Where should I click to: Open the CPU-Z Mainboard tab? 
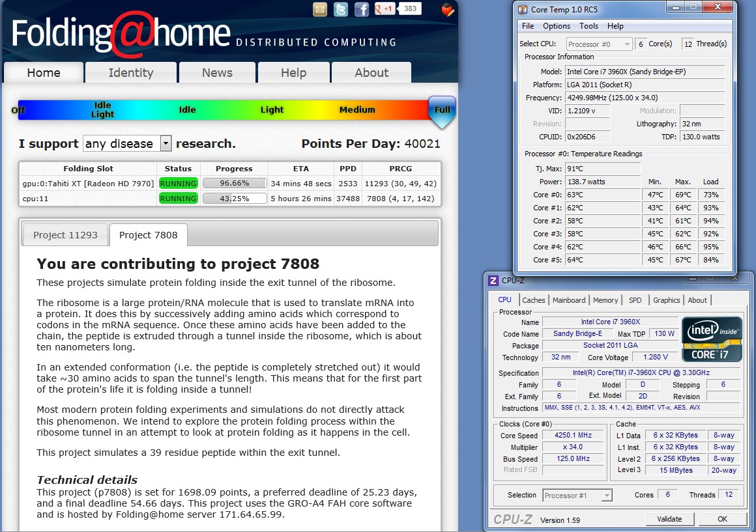tap(569, 300)
